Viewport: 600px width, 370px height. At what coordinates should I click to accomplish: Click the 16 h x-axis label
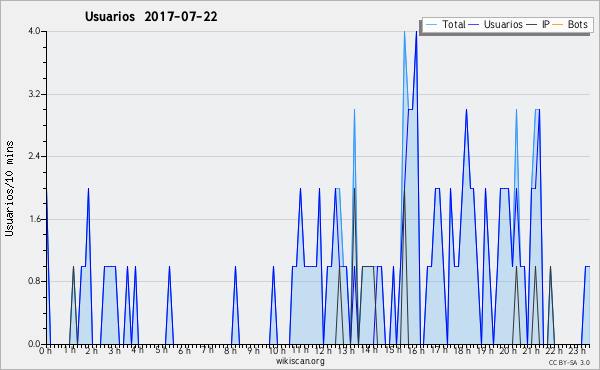click(416, 351)
